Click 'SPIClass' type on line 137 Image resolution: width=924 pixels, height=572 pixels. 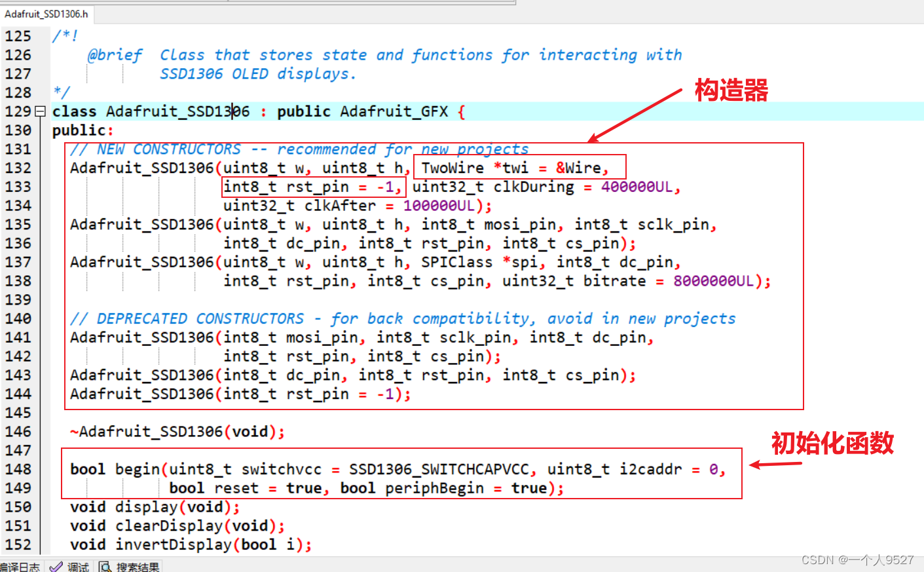click(456, 262)
